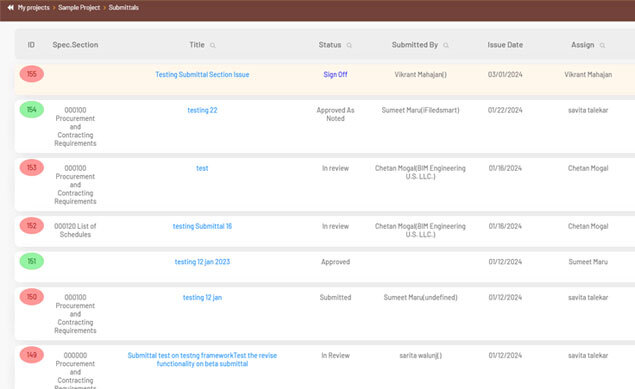
Task: Click sarita walunj() cell
Action: click(420, 355)
